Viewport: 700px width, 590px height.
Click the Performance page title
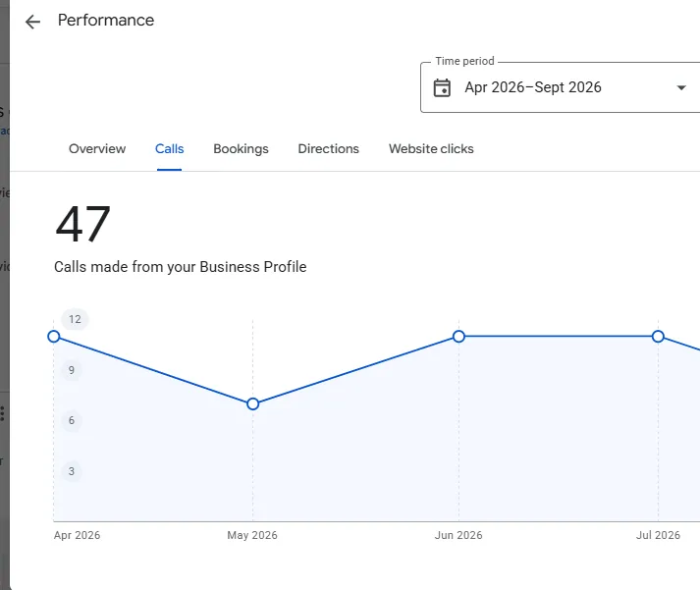point(106,20)
